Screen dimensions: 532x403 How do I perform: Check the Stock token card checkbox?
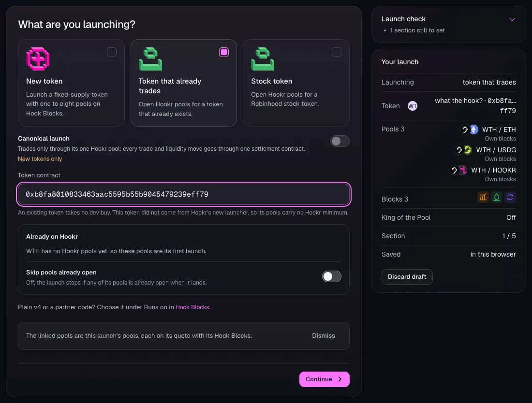[337, 52]
